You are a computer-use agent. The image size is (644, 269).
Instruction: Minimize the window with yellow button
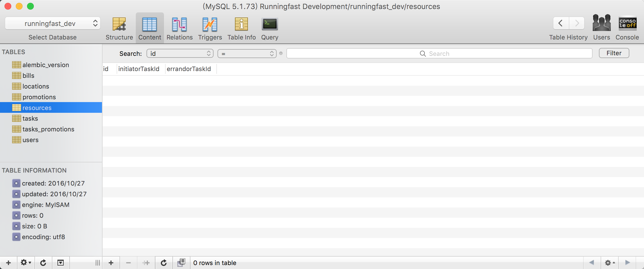point(19,6)
